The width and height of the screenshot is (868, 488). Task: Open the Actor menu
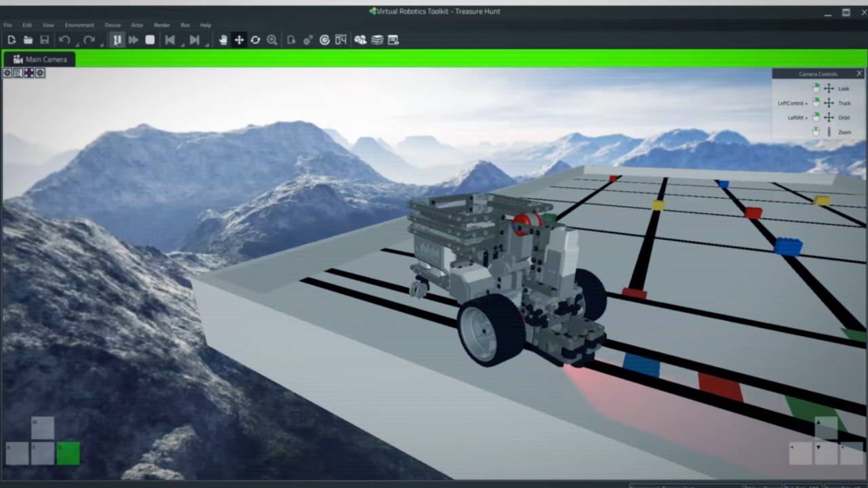(x=137, y=25)
